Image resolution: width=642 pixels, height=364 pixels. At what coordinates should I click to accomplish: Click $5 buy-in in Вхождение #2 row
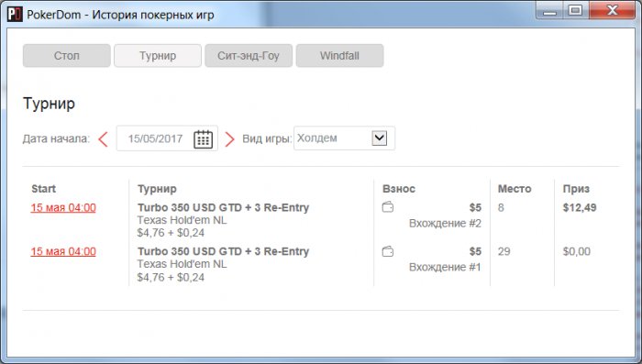point(475,207)
